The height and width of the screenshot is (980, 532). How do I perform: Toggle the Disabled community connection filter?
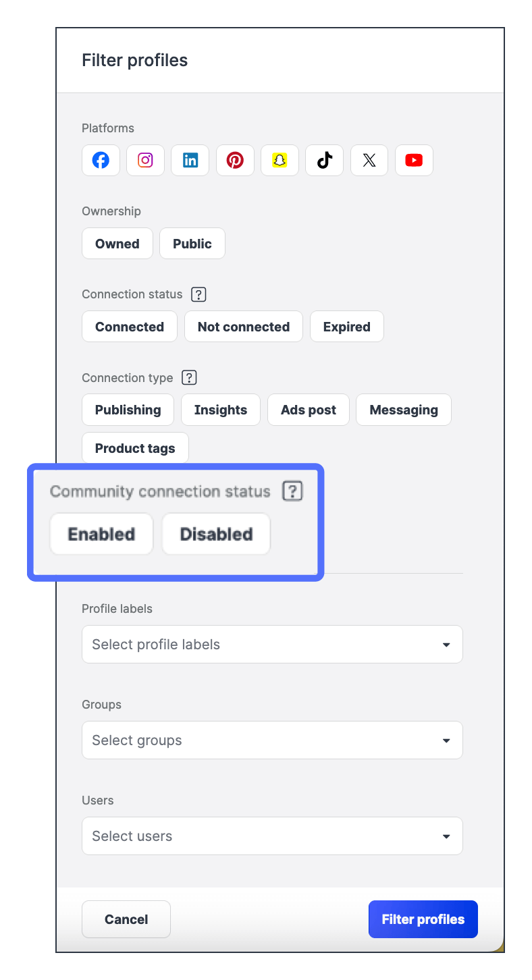pos(215,534)
